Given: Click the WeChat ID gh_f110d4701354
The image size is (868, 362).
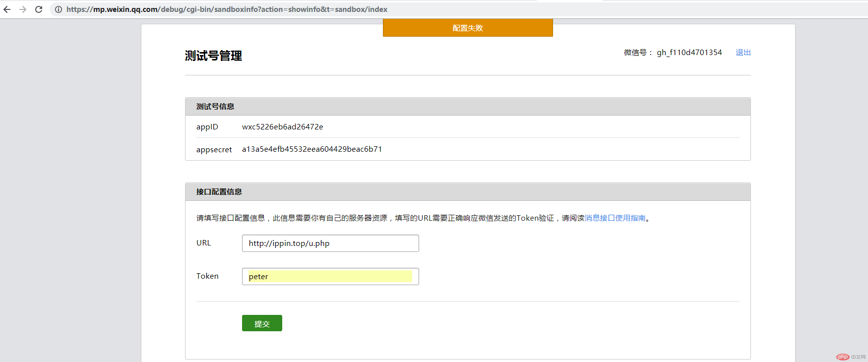Looking at the screenshot, I should (x=689, y=53).
